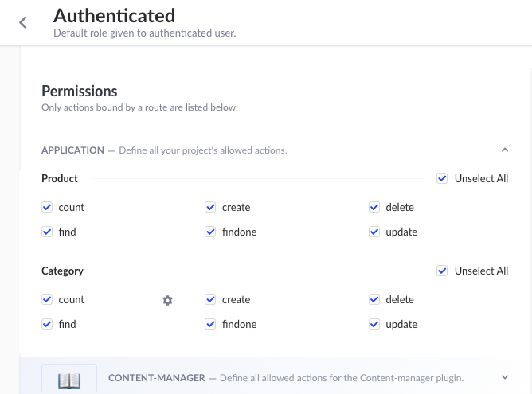Viewport: 532px width, 394px height.
Task: Toggle Unselect All for Category
Action: coord(443,271)
